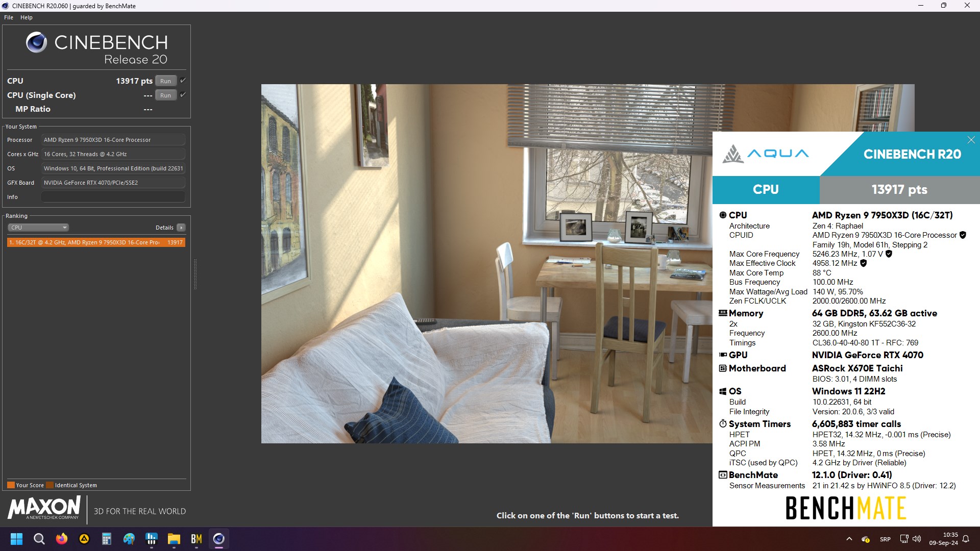Run the CPU (Single Core) test

(x=165, y=95)
